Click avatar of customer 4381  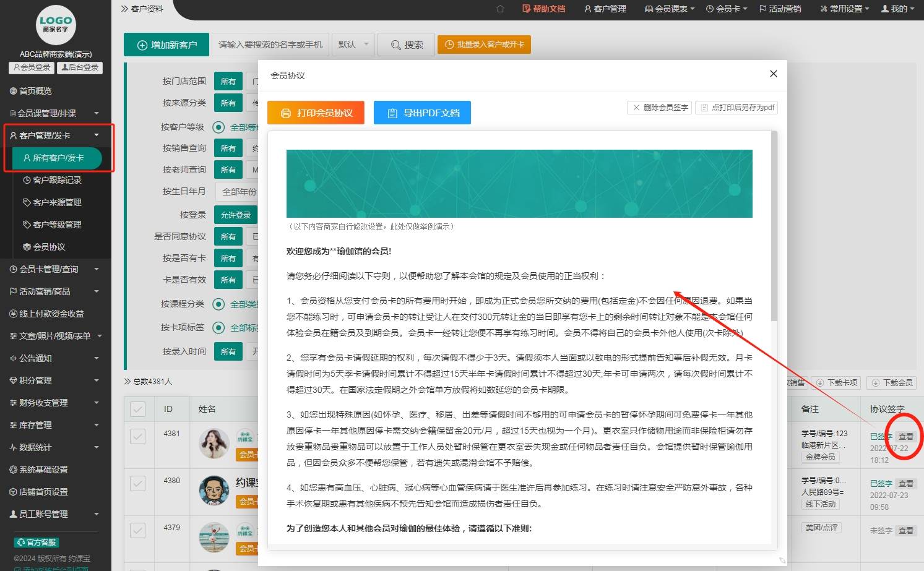click(214, 444)
